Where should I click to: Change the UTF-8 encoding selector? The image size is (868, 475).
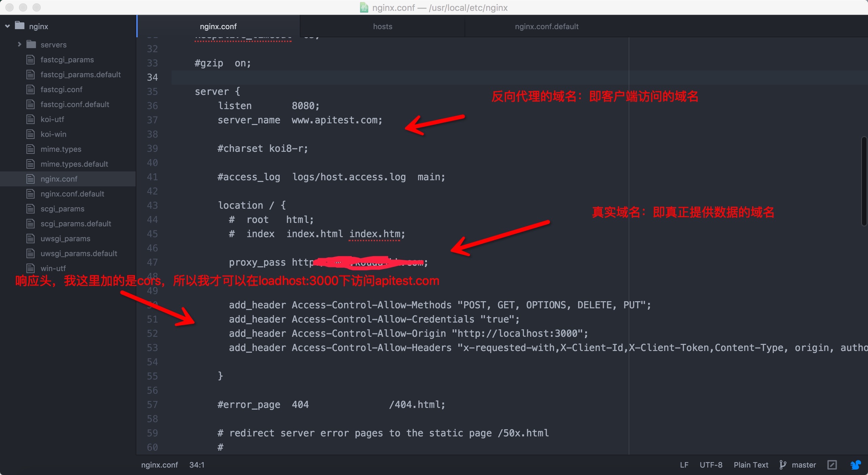click(x=711, y=465)
